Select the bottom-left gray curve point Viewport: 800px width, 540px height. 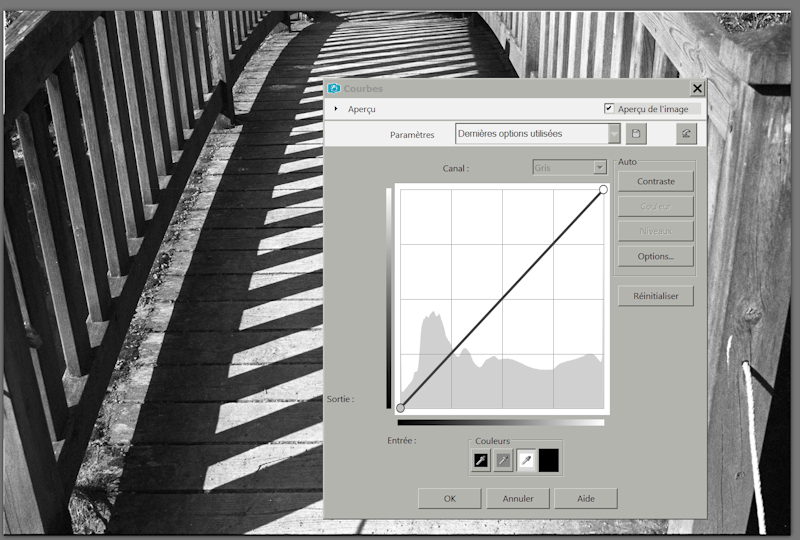coord(401,408)
